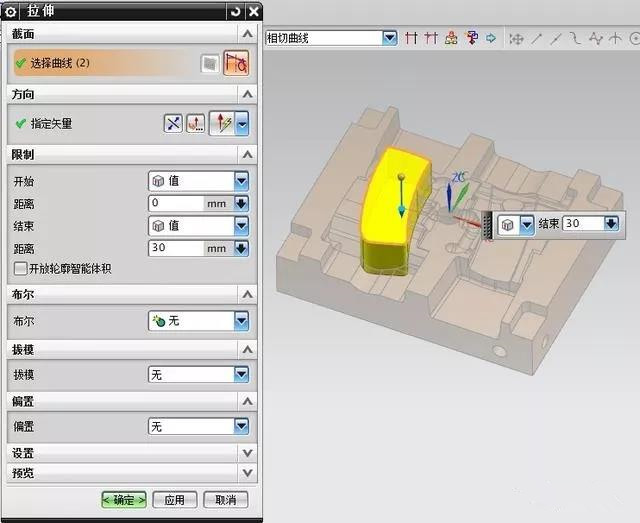640x523 pixels.
Task: Click the reset dialog arrow icon
Action: click(x=234, y=11)
